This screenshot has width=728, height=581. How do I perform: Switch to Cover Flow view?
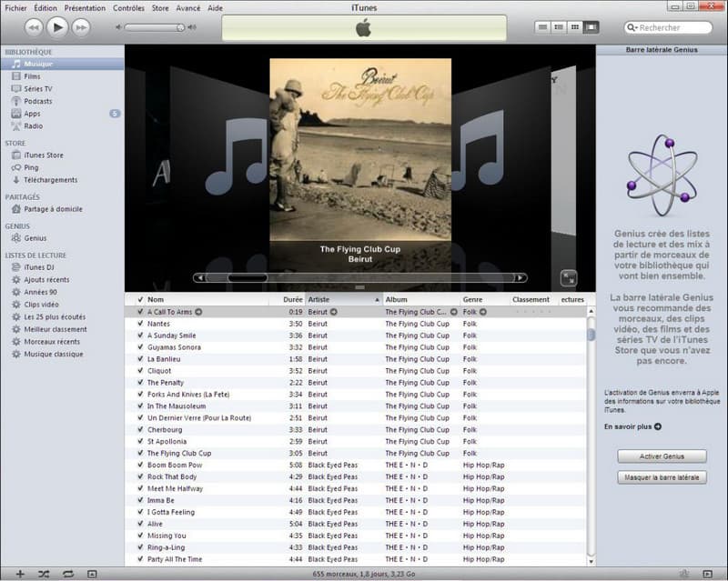pyautogui.click(x=591, y=27)
